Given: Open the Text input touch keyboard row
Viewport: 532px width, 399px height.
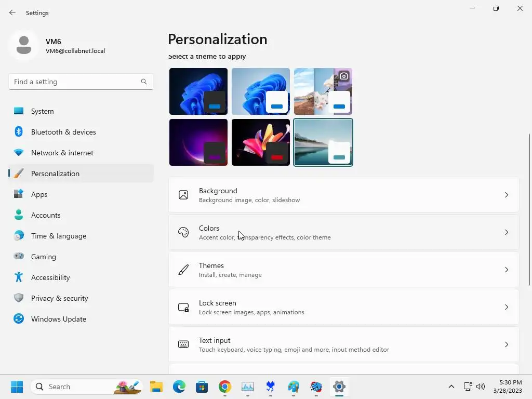Looking at the screenshot, I should coord(344,344).
